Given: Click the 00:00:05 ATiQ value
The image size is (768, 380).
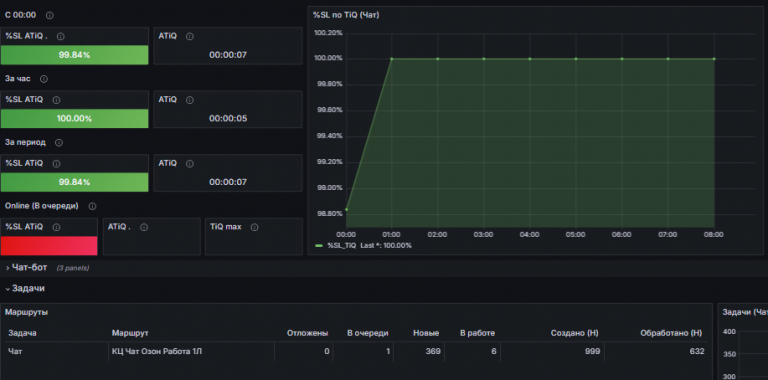Looking at the screenshot, I should (x=228, y=119).
